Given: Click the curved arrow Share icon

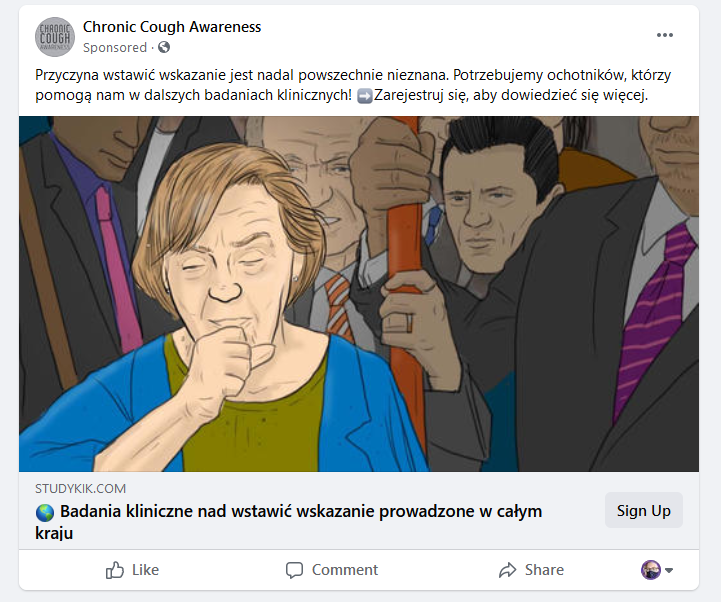Looking at the screenshot, I should click(507, 570).
